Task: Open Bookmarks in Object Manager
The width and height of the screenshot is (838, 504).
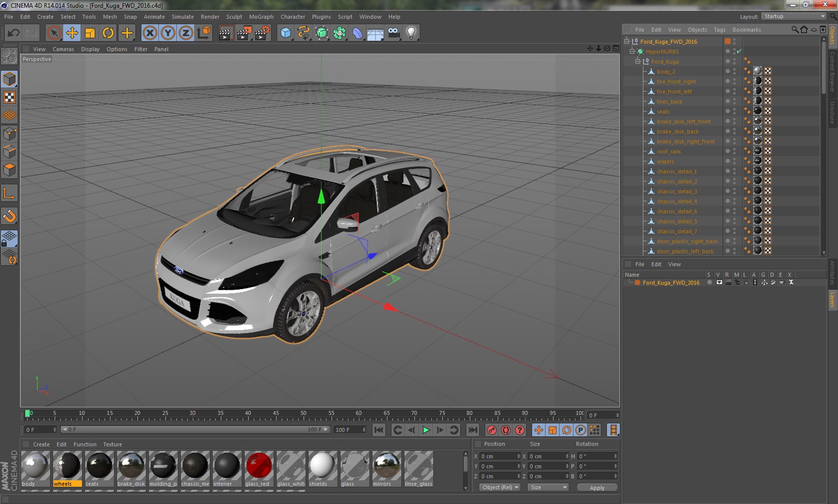Action: [747, 29]
